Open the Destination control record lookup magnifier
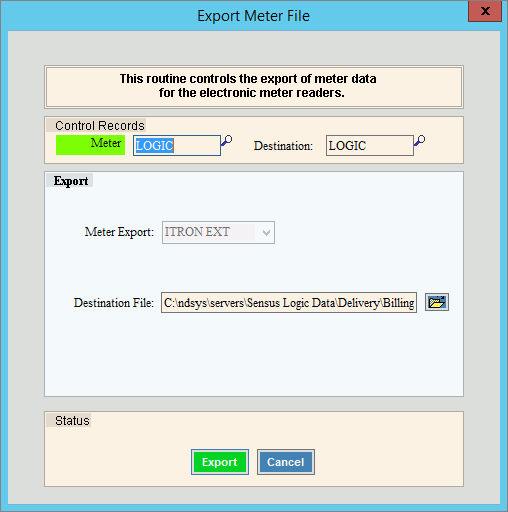The width and height of the screenshot is (508, 512). coord(419,140)
